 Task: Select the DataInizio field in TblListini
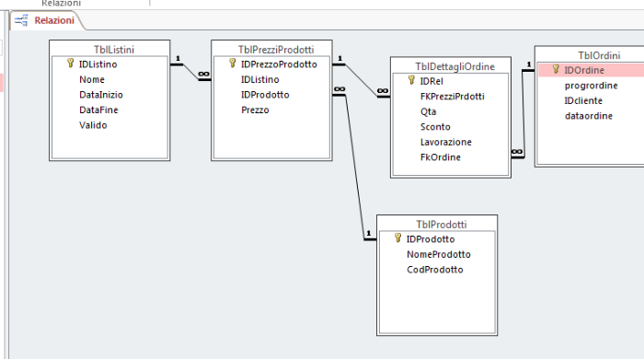pos(101,95)
